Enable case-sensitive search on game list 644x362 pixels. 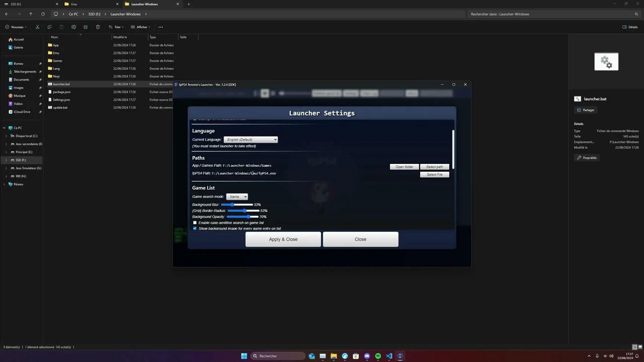[195, 223]
